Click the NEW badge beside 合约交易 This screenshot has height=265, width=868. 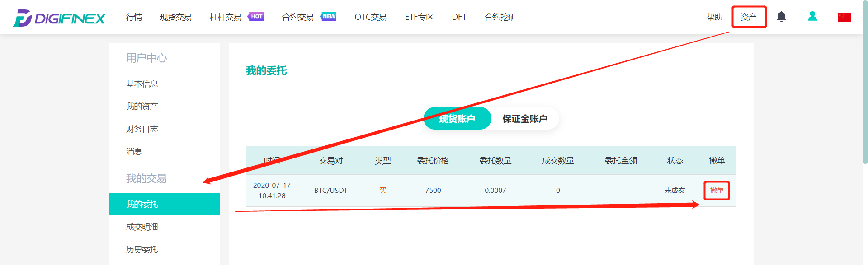click(329, 16)
